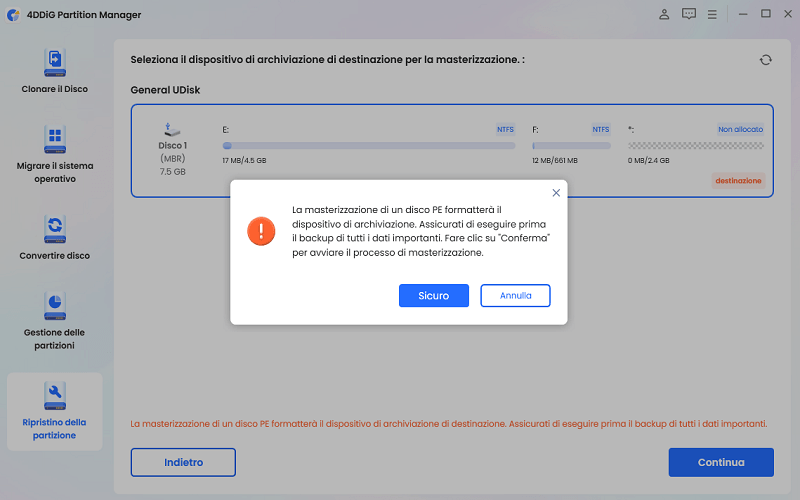Click the F: drive letter label
This screenshot has width=800, height=500.
[535, 130]
